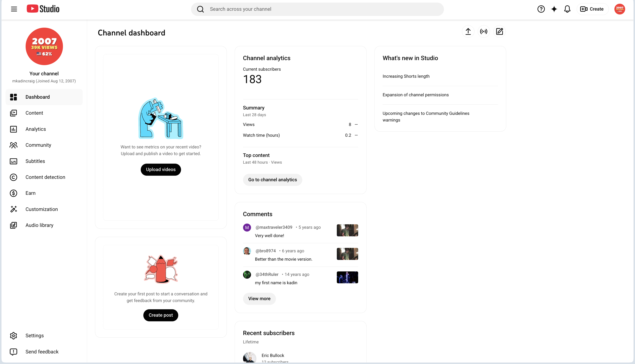
Task: Open Upcoming changes to Community Guidelines link
Action: coord(426,117)
